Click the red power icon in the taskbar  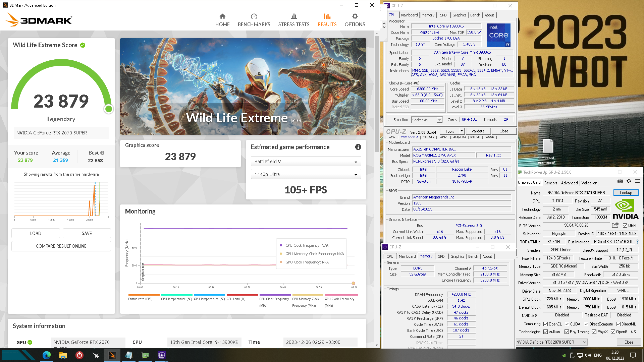[x=79, y=355]
